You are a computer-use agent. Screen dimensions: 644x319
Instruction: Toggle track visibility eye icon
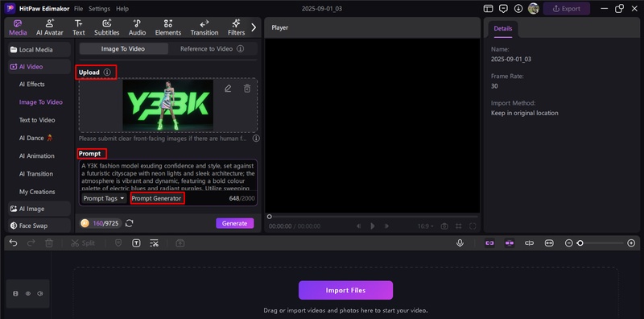tap(28, 293)
